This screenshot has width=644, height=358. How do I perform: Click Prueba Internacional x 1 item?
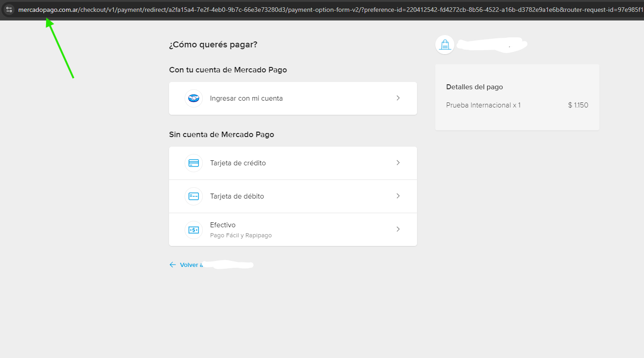click(x=483, y=105)
